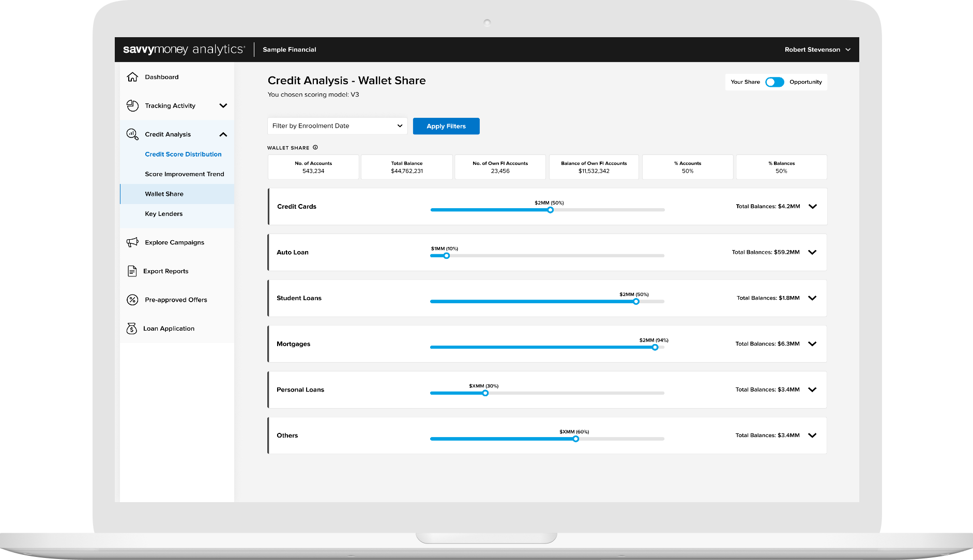Click the Pre-approved Offers percent icon
Screen dimensions: 973x560
[x=132, y=300]
